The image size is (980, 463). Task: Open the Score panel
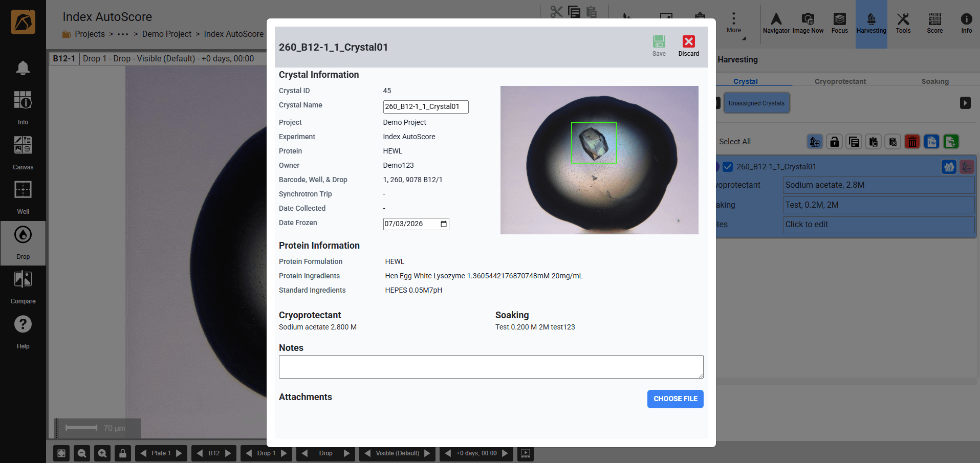934,23
